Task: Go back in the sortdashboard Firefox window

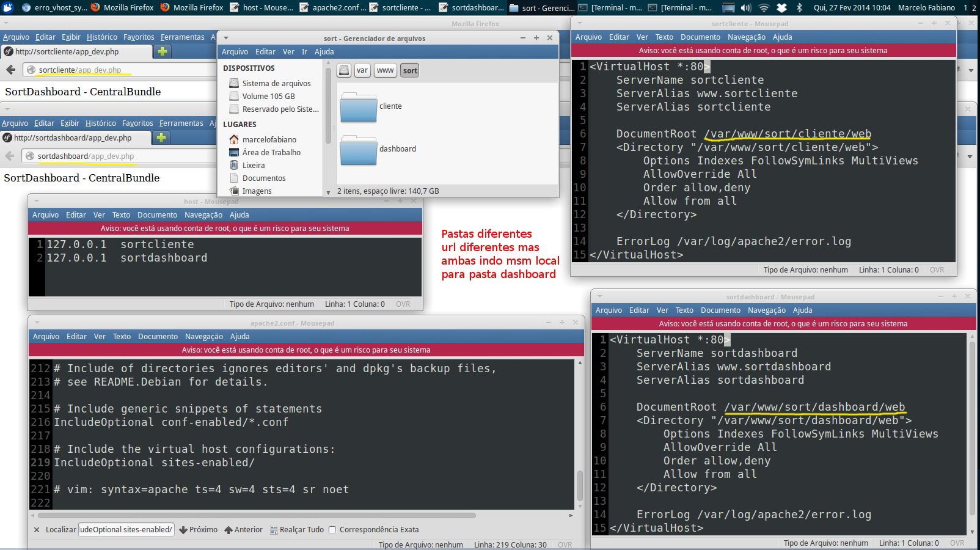Action: (x=9, y=156)
